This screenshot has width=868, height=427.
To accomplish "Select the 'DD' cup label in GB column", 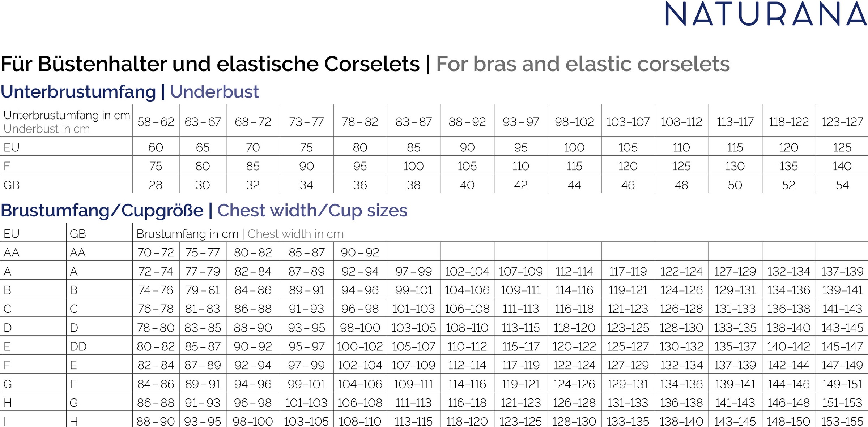I will (x=78, y=346).
